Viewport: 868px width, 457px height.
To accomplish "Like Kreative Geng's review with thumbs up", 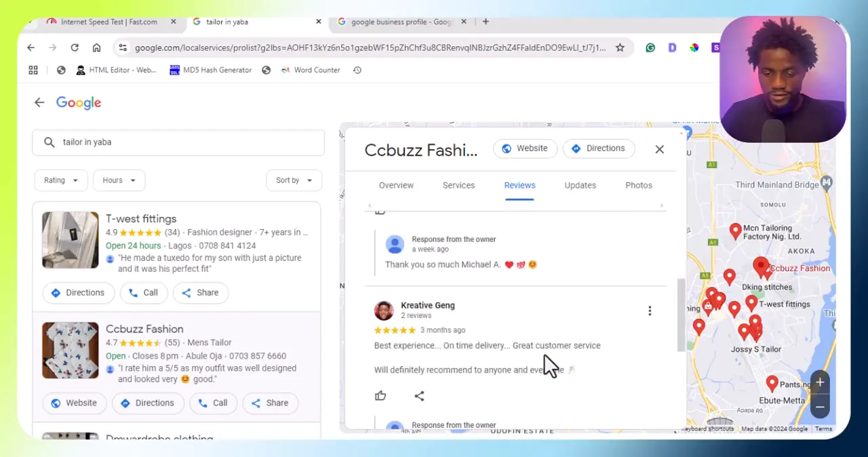I will click(380, 396).
